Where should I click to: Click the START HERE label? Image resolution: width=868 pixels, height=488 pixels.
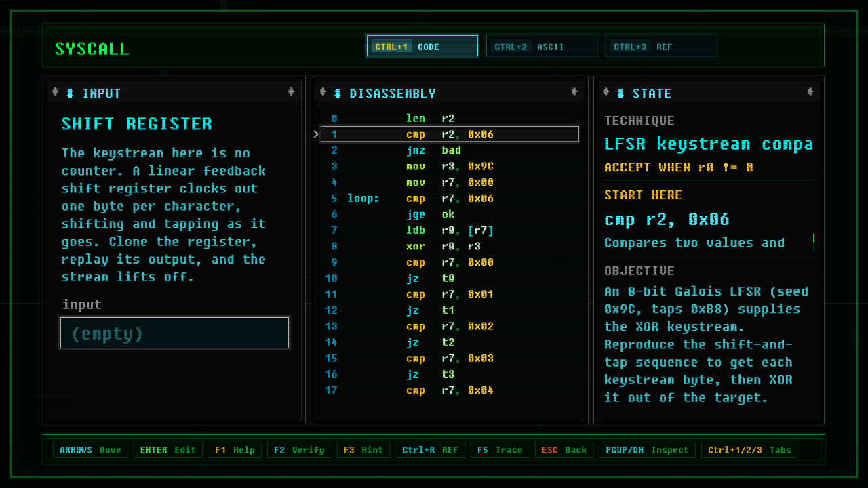[x=644, y=195]
